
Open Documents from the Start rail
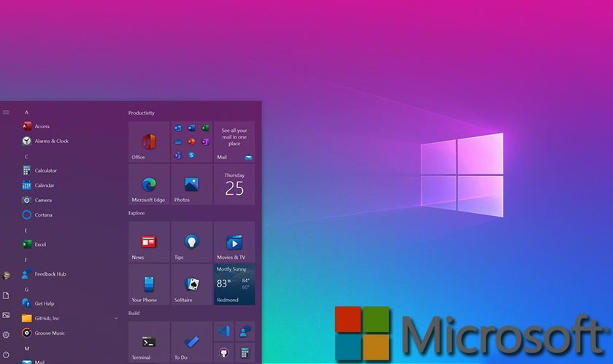6,295
